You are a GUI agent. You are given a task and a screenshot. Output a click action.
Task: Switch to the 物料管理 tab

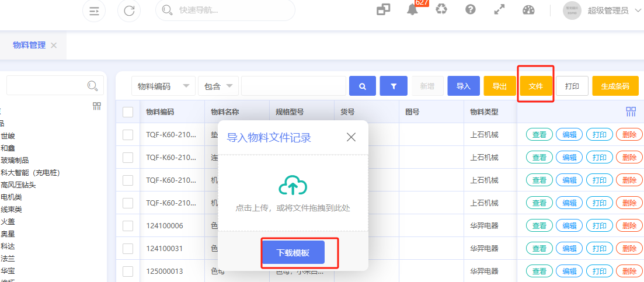(29, 45)
